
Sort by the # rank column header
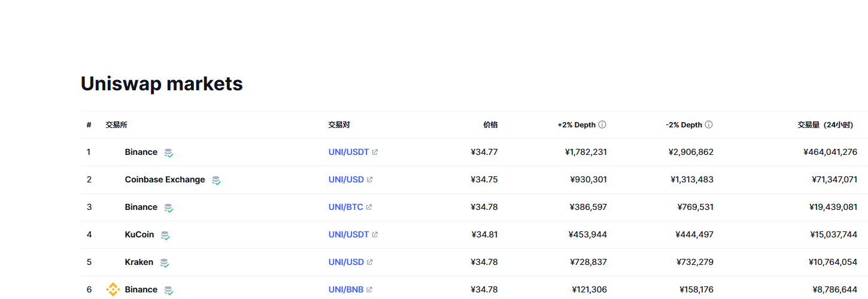coord(89,125)
